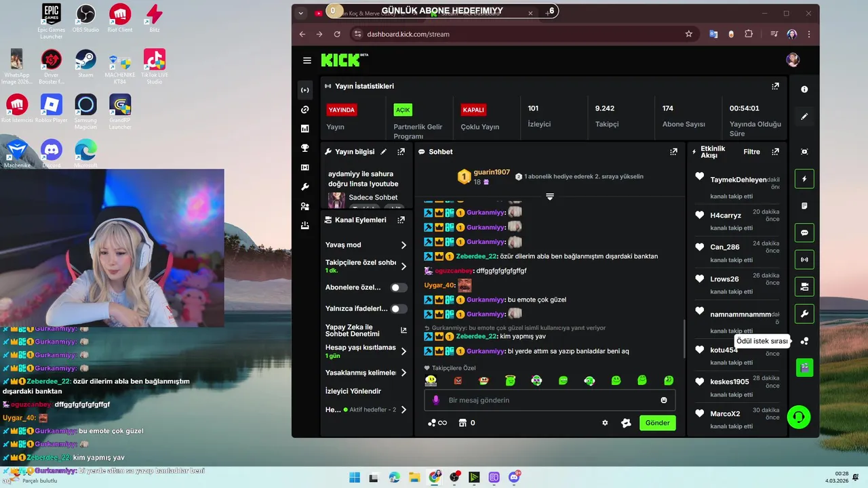This screenshot has width=868, height=488.
Task: Click the guarin1907 top gifter entry
Action: coord(484,177)
